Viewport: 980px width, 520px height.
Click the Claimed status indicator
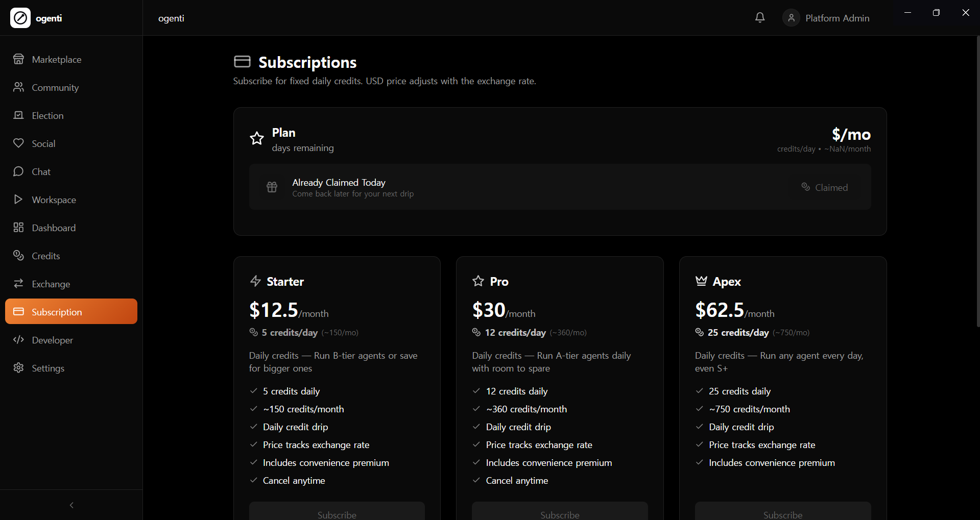[x=824, y=187]
